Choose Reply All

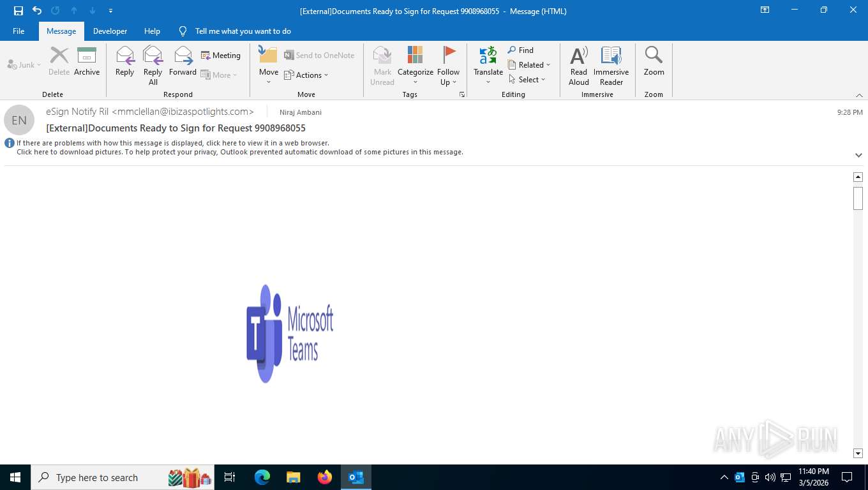point(153,66)
